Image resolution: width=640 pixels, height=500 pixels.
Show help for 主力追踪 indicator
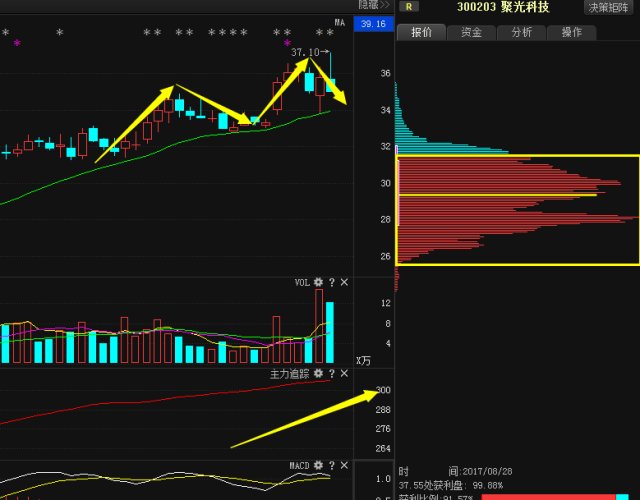(x=331, y=373)
